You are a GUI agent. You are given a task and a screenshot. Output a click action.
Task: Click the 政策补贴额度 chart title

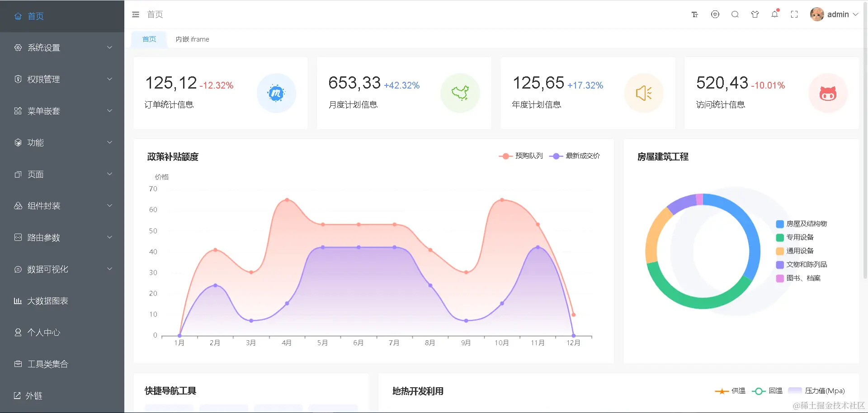coord(173,157)
